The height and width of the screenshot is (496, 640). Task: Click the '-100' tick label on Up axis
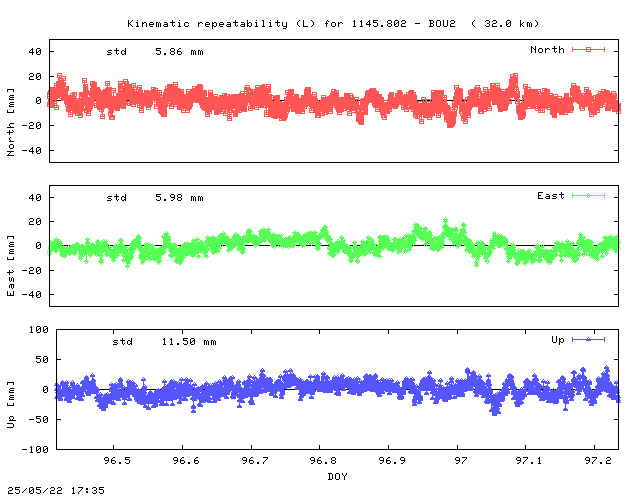[x=35, y=449]
